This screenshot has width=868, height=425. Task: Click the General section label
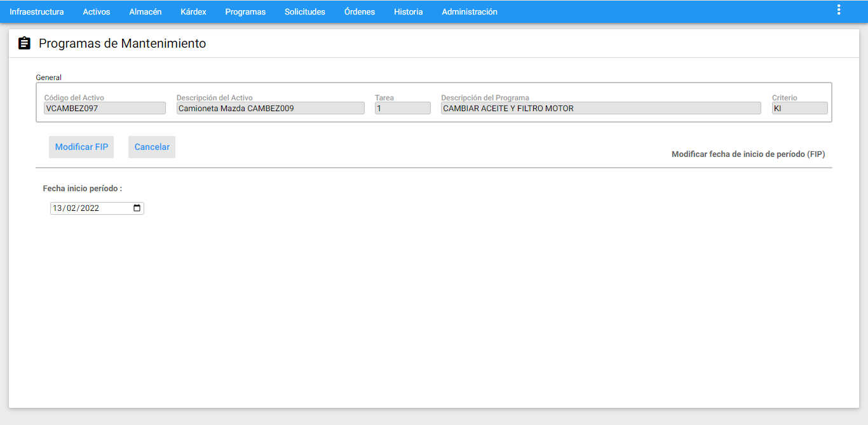[x=48, y=78]
